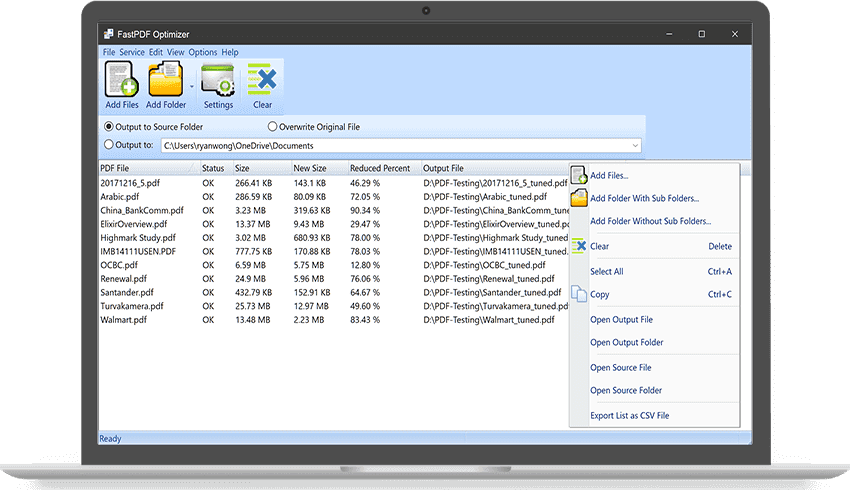Sort by New Size column header
Viewport: 850px width, 490px height.
[319, 168]
